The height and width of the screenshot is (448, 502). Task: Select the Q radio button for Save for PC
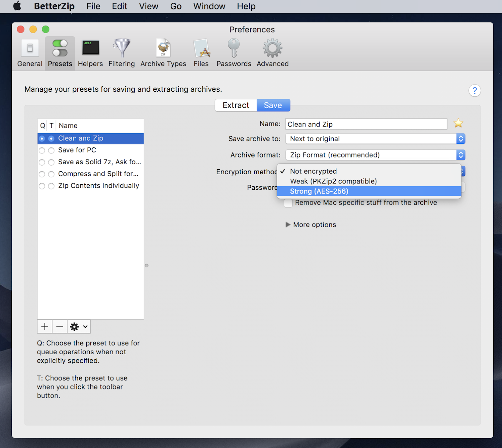[42, 150]
